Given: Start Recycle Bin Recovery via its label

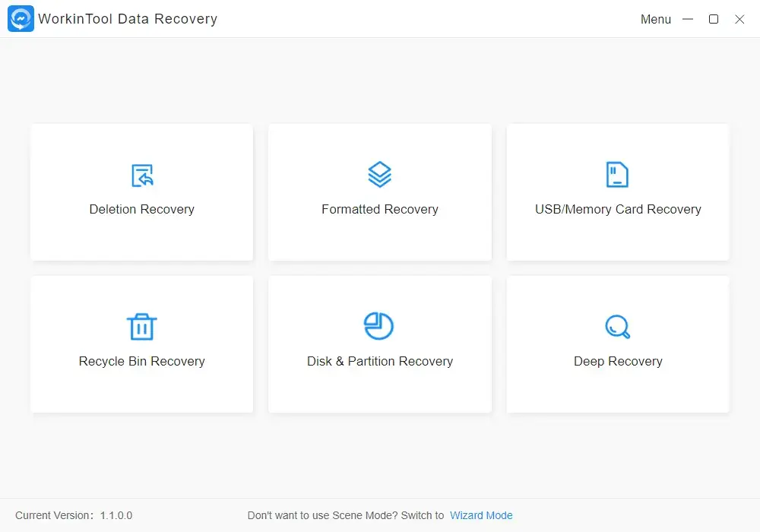Looking at the screenshot, I should [x=142, y=361].
